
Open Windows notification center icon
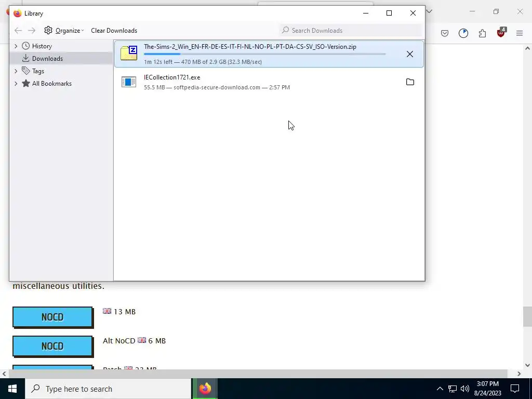pos(515,389)
